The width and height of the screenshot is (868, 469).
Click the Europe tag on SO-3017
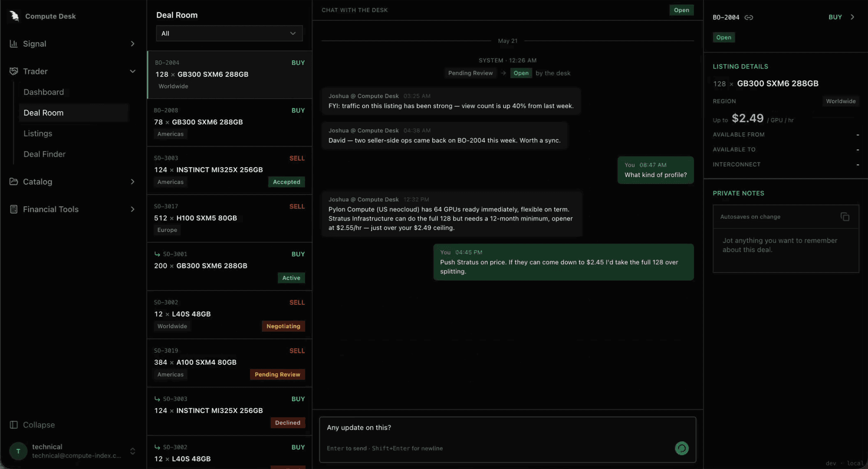167,230
